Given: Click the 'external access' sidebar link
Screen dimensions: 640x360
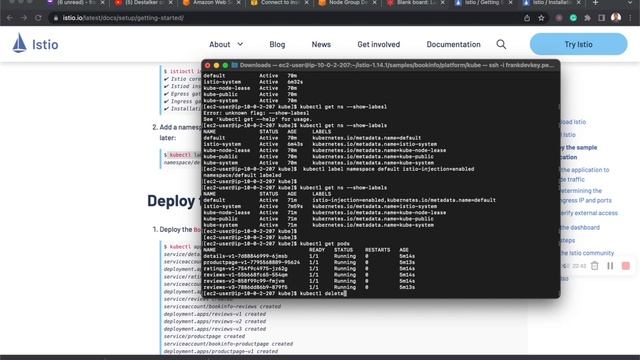Looking at the screenshot, I should tap(589, 213).
